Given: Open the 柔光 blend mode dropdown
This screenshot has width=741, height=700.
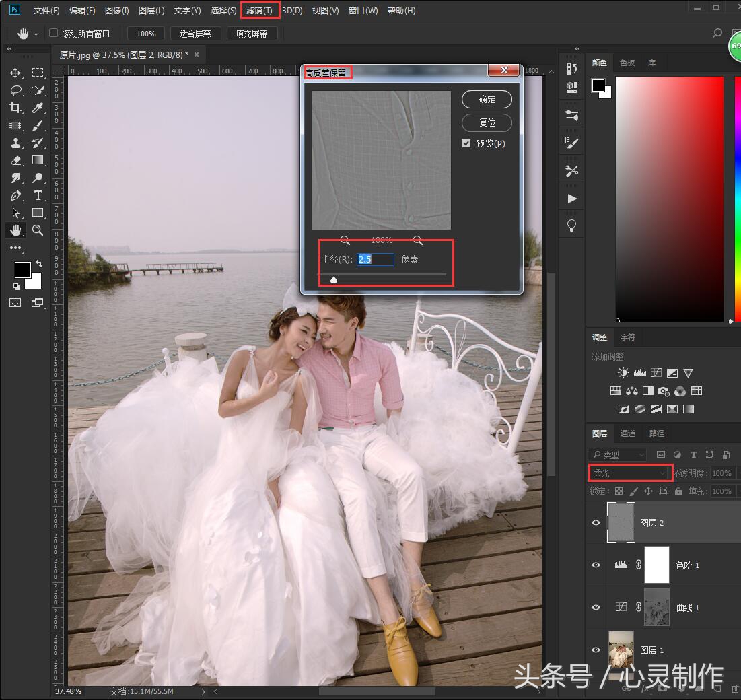Looking at the screenshot, I should 630,473.
